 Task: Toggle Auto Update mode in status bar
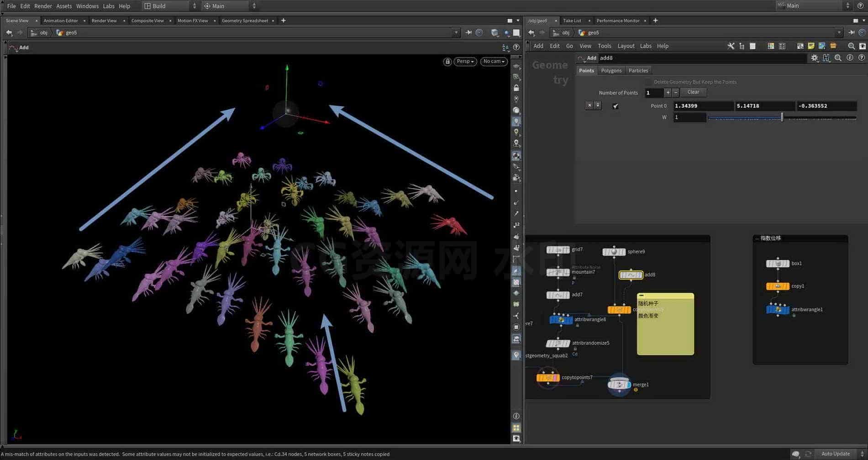[x=836, y=454]
